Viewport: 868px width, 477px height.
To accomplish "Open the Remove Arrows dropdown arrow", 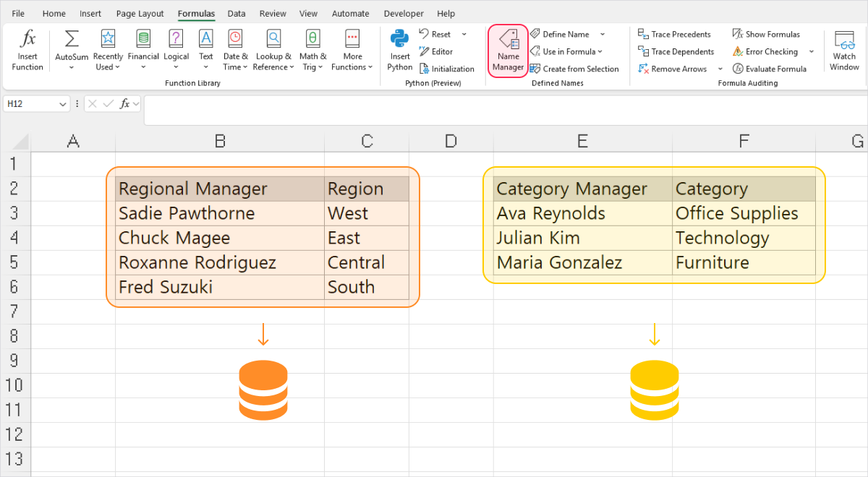I will (720, 69).
